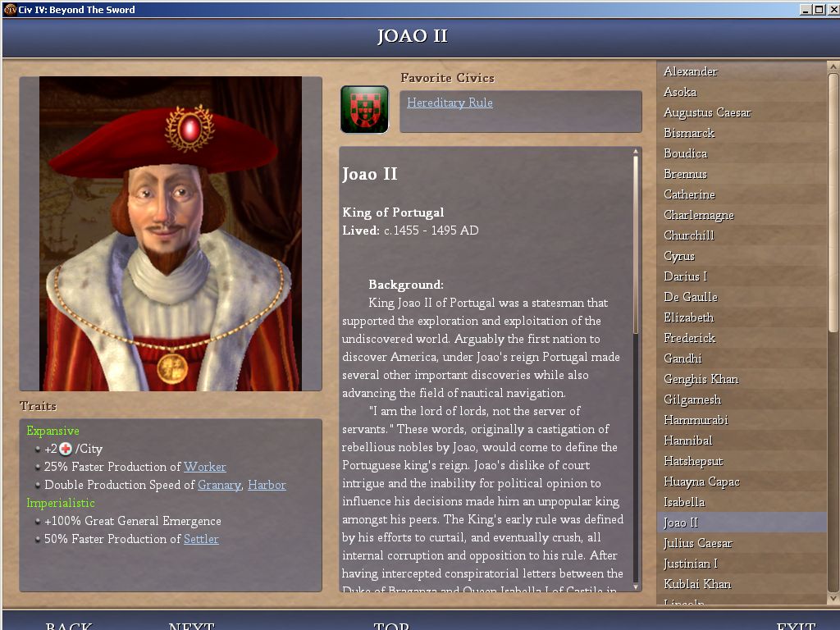Click the Portugal flag emblem icon
840x630 pixels.
point(364,109)
